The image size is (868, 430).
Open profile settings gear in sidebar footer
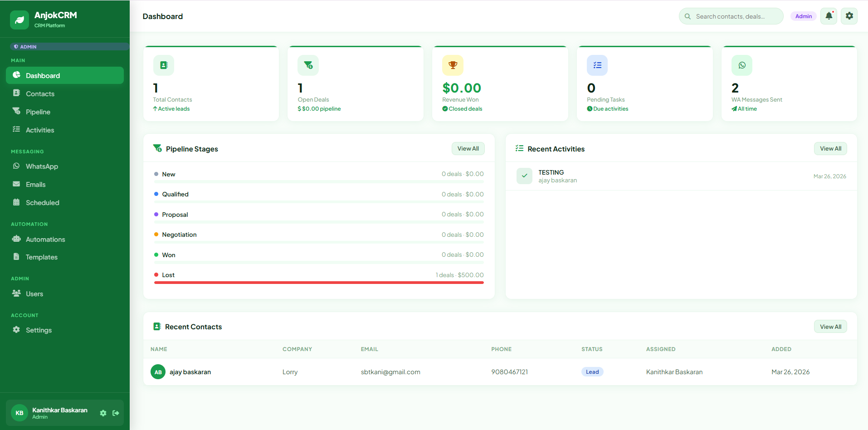pyautogui.click(x=103, y=413)
